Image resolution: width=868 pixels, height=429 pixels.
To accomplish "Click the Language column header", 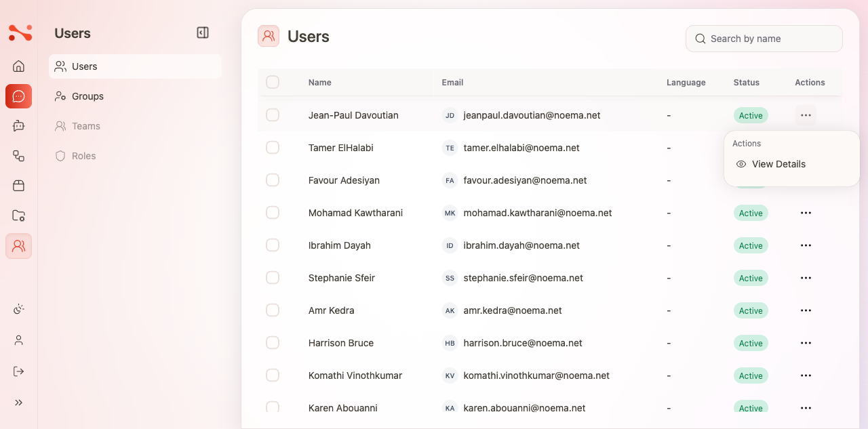I will [x=686, y=82].
